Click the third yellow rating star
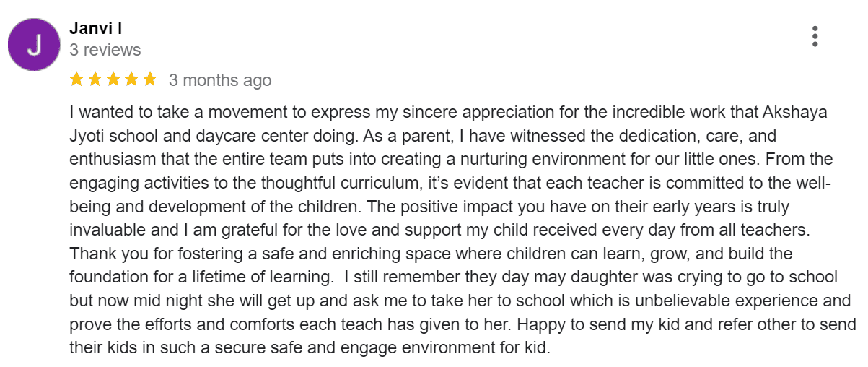 [113, 79]
